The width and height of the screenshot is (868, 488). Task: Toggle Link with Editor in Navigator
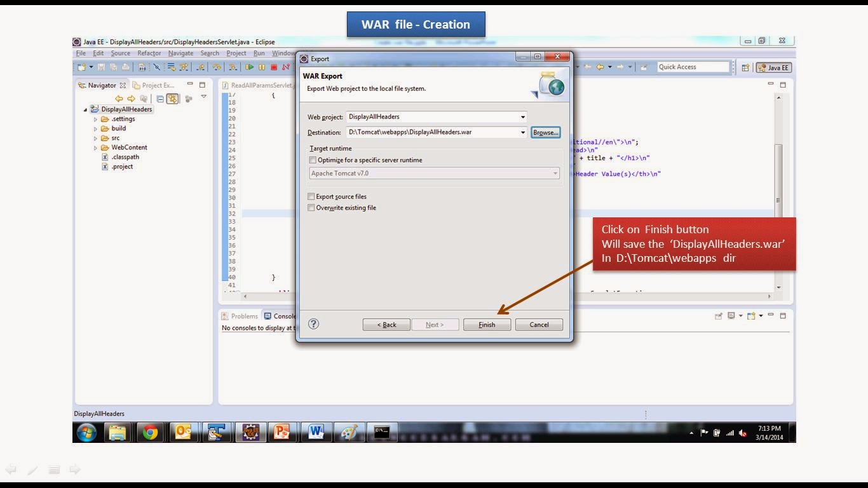[172, 98]
